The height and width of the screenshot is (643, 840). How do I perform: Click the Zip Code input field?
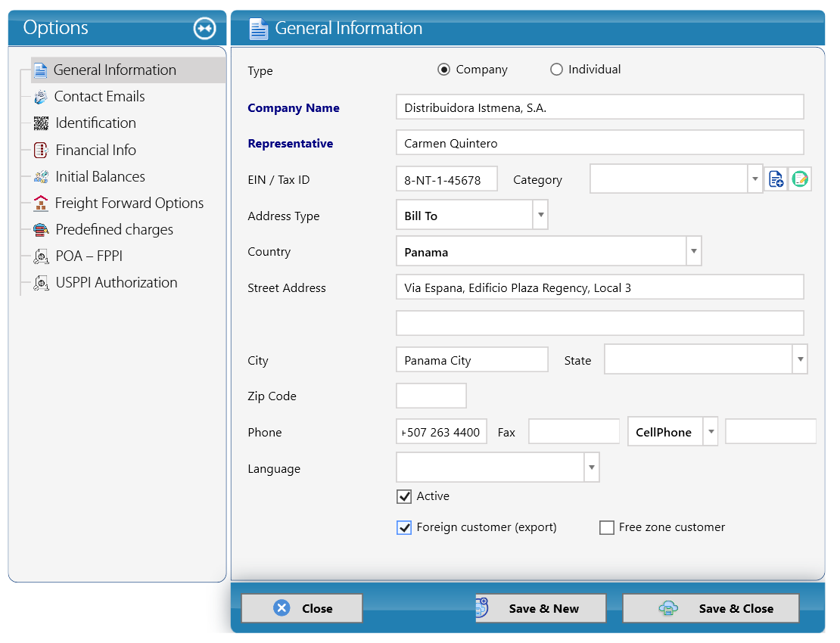(431, 396)
